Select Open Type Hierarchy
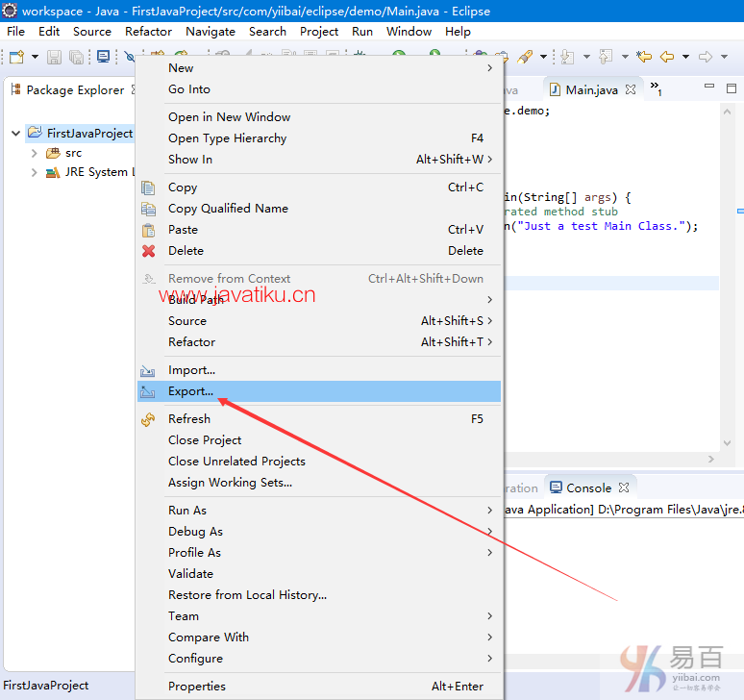 (x=319, y=138)
